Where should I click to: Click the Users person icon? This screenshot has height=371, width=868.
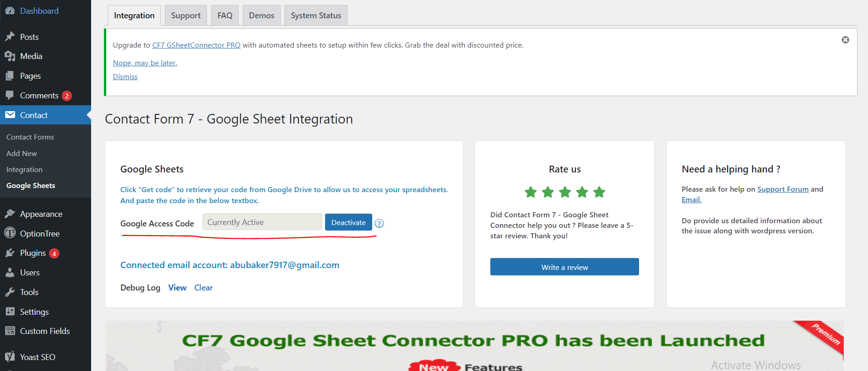click(x=10, y=273)
